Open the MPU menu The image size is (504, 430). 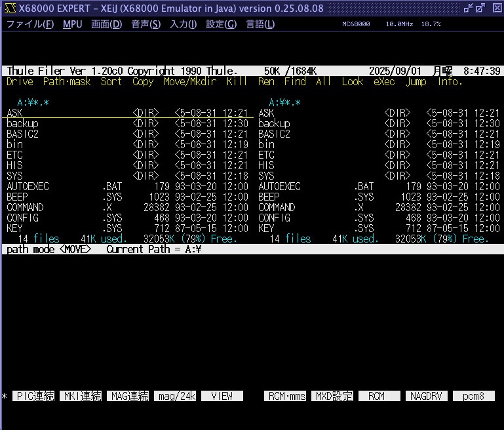pyautogui.click(x=73, y=24)
